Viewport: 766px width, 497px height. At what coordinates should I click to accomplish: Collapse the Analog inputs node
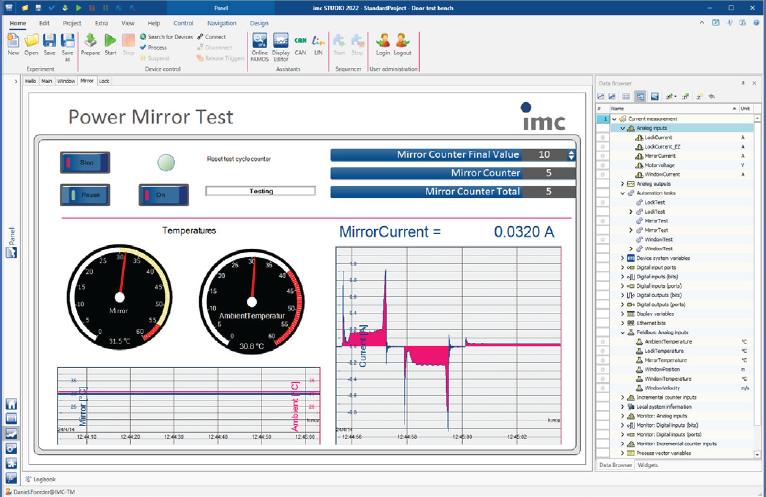point(623,128)
